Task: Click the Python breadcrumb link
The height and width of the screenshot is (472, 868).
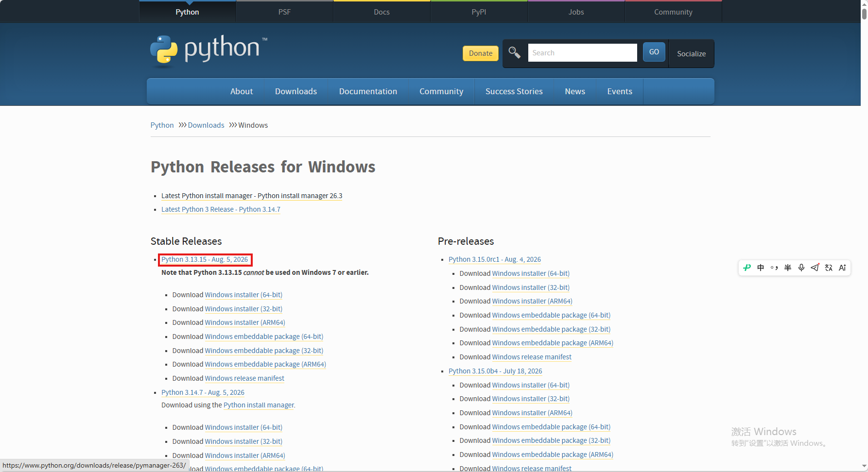Action: [x=162, y=125]
